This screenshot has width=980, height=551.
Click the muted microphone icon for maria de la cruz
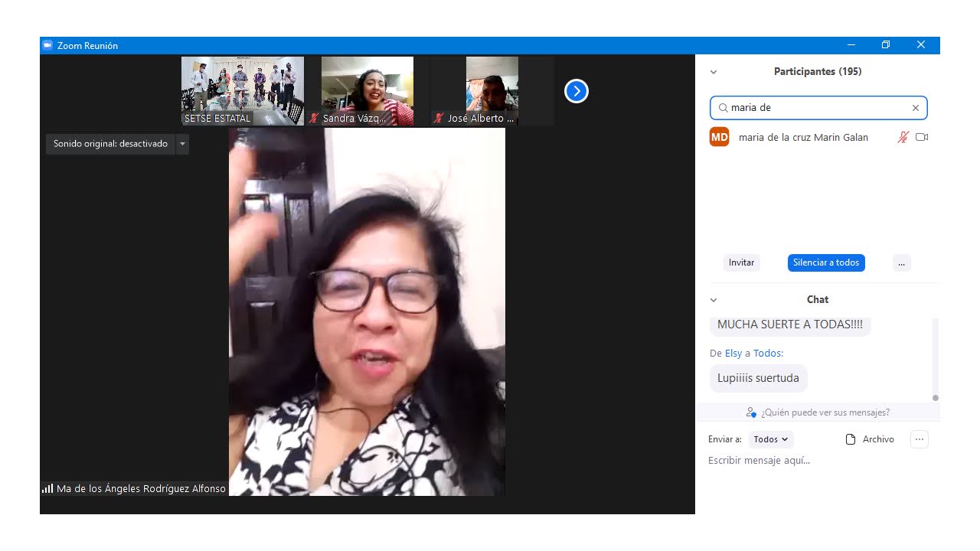click(x=903, y=137)
